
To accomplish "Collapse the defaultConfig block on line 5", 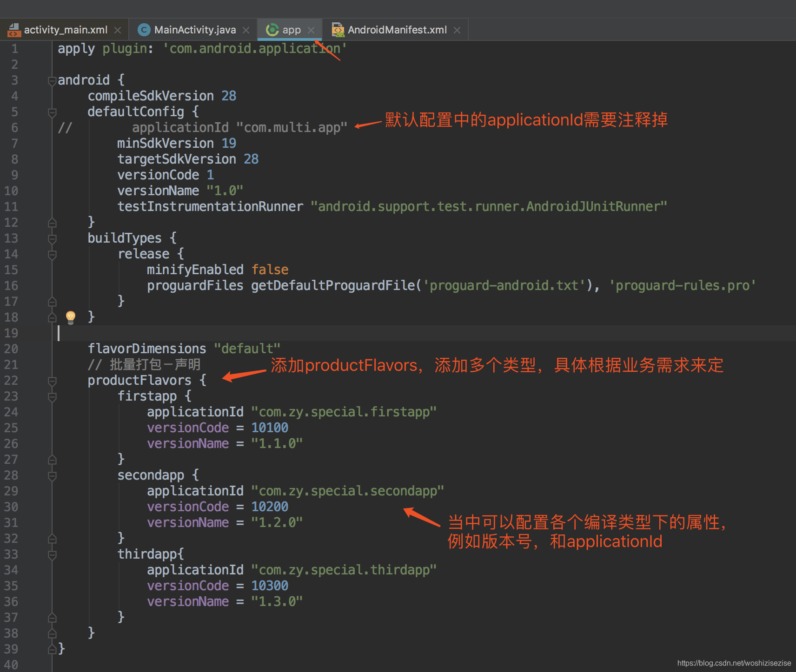I will click(52, 112).
